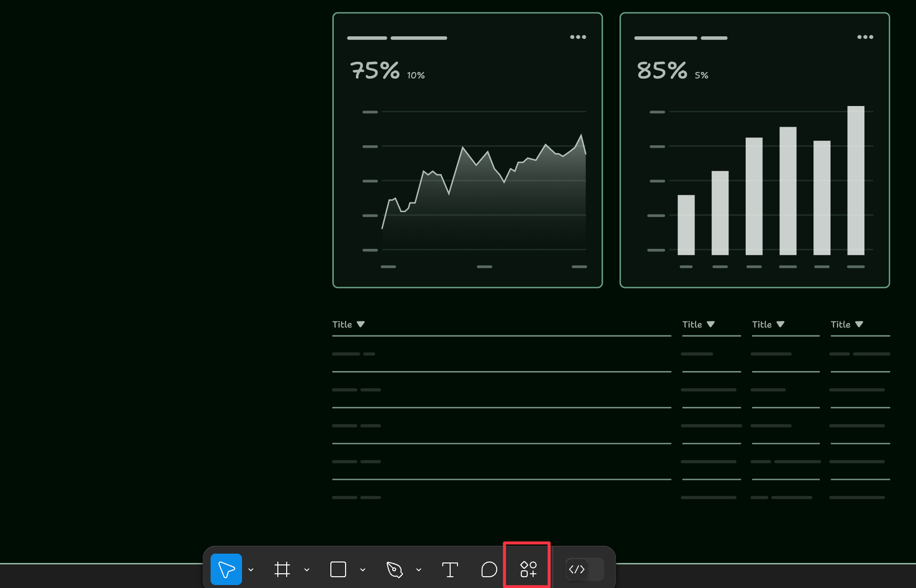The height and width of the screenshot is (588, 916).
Task: Select the 85% text
Action: coord(662,70)
